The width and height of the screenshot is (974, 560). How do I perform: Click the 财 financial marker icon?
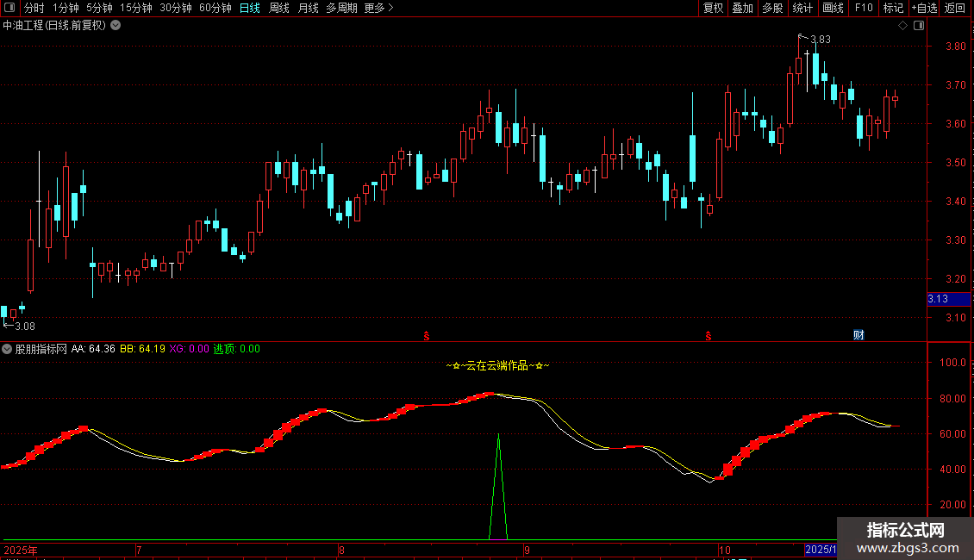[858, 335]
